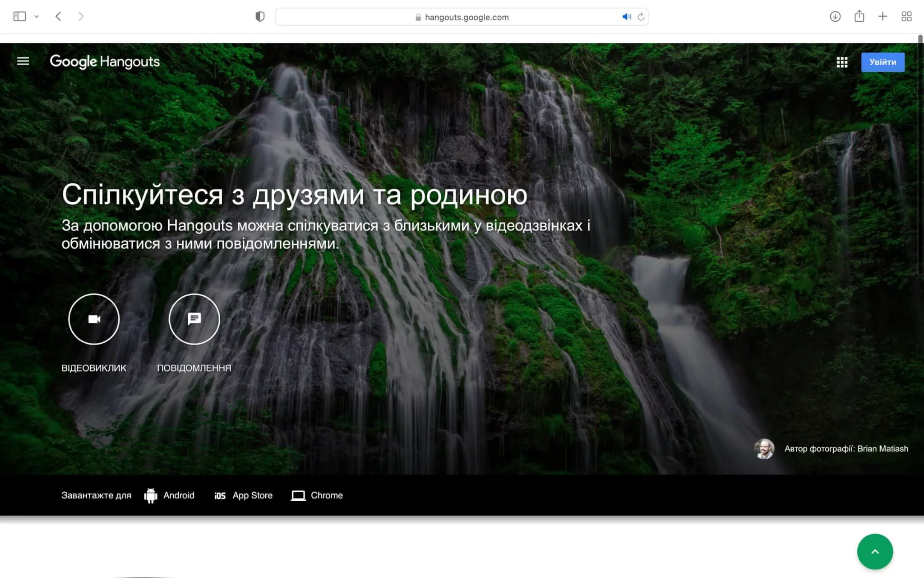Click the padlock icon in the URL bar
924x578 pixels.
click(x=418, y=17)
